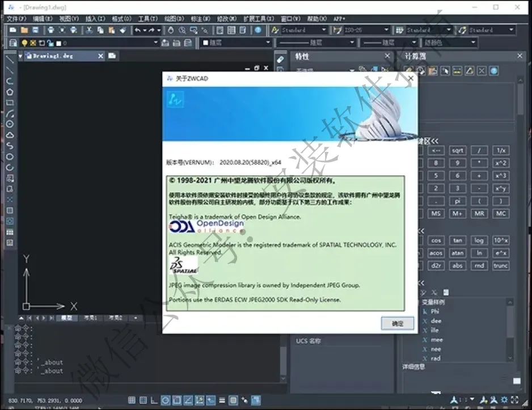The width and height of the screenshot is (532, 410).
Task: Click the Dimension Style icon beside ISO-25
Action: pyautogui.click(x=337, y=30)
